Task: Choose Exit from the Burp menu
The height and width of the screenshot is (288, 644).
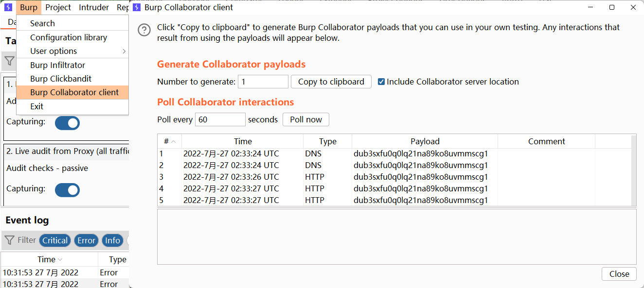Action: 72,106
